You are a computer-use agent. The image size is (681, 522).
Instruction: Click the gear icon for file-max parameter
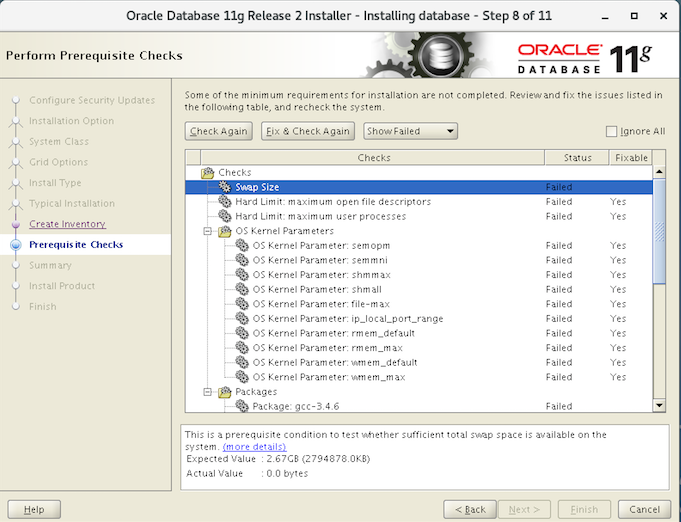pos(242,304)
